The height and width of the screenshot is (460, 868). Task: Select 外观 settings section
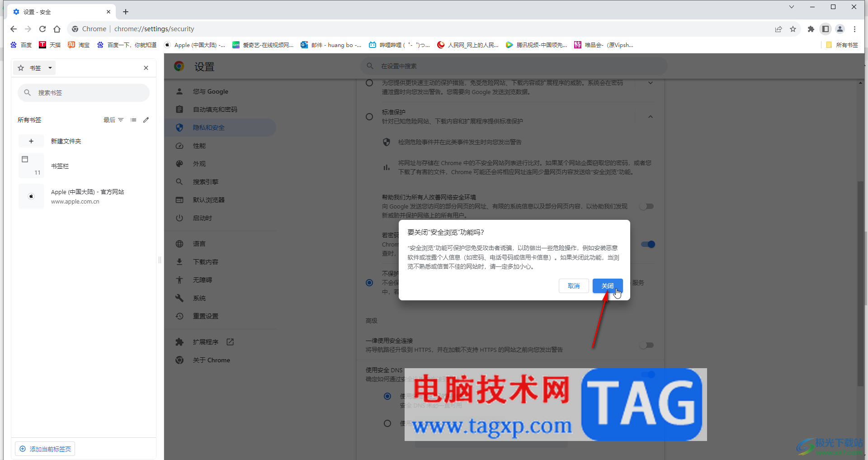coord(221,164)
